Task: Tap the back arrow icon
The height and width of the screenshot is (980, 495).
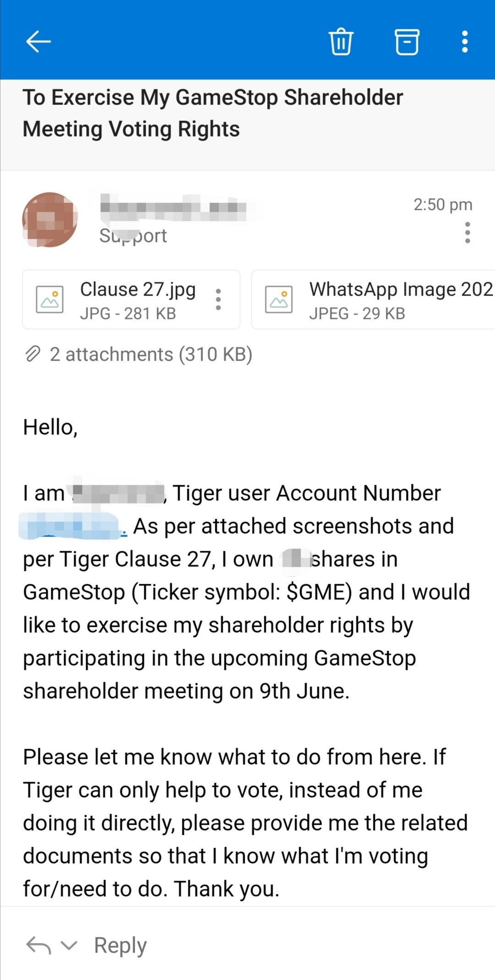Action: [38, 42]
